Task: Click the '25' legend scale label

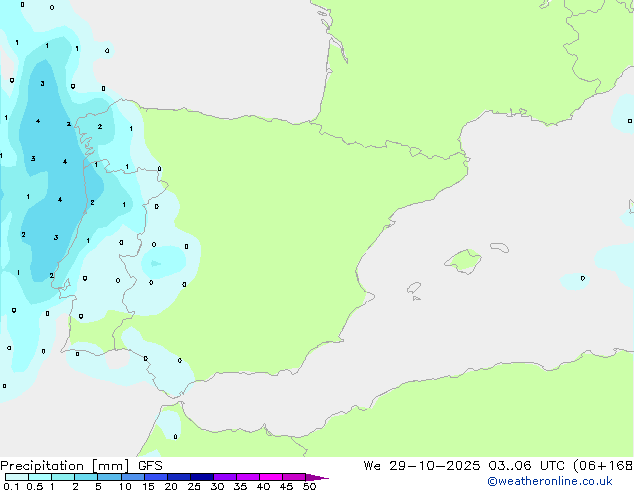Action: 194,486
